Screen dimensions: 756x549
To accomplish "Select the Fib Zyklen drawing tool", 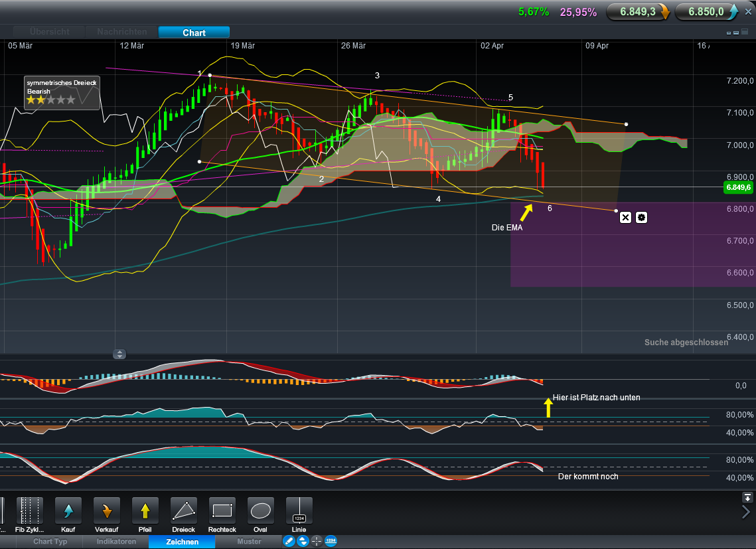I will [x=29, y=510].
